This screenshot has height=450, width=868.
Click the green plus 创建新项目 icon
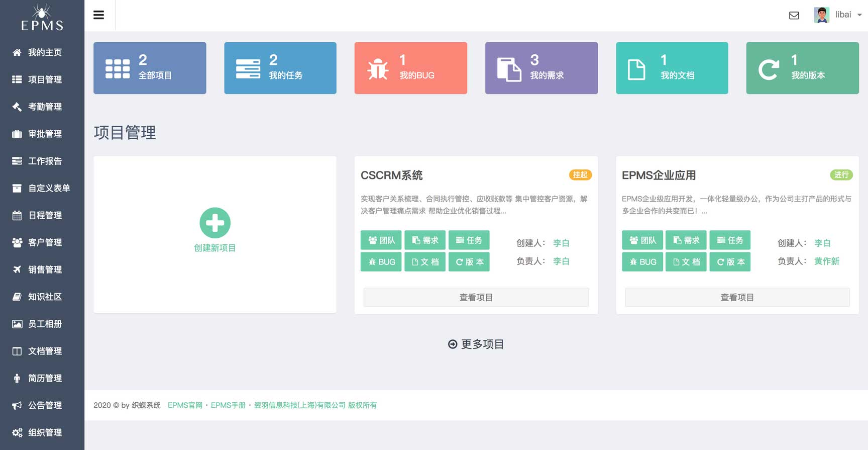coord(215,223)
